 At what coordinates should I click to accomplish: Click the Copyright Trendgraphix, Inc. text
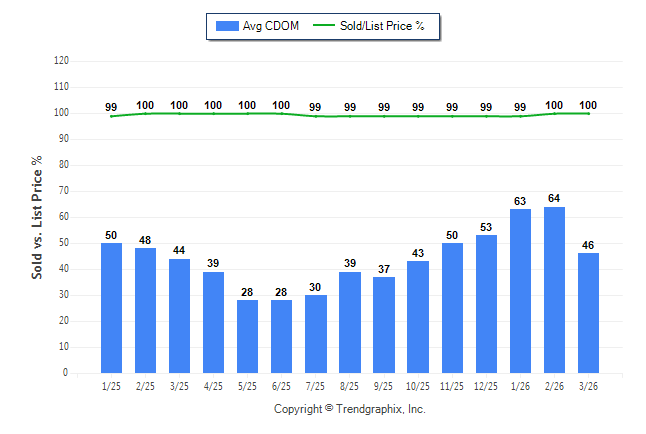tap(350, 409)
